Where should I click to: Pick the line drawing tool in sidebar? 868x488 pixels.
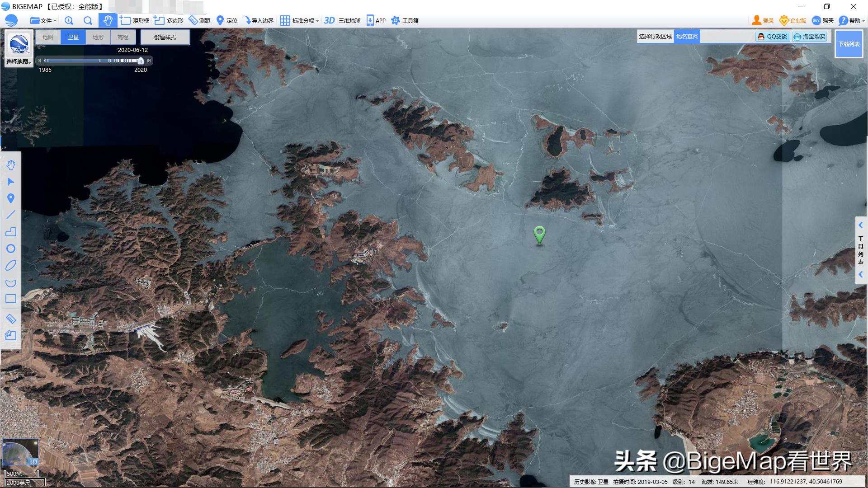coord(11,215)
